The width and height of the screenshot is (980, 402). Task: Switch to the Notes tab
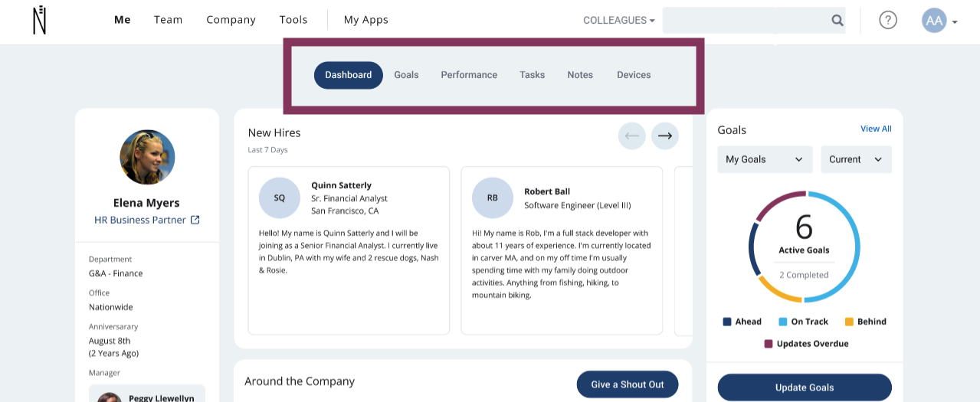pos(580,75)
